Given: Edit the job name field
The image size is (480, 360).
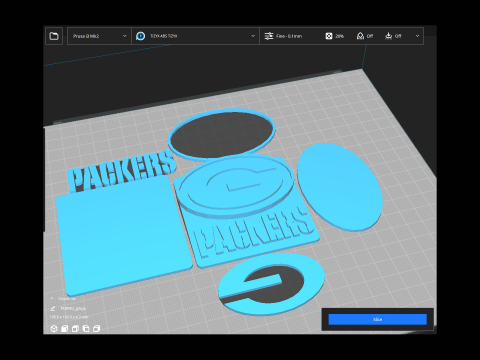Looking at the screenshot, I should [x=73, y=308].
